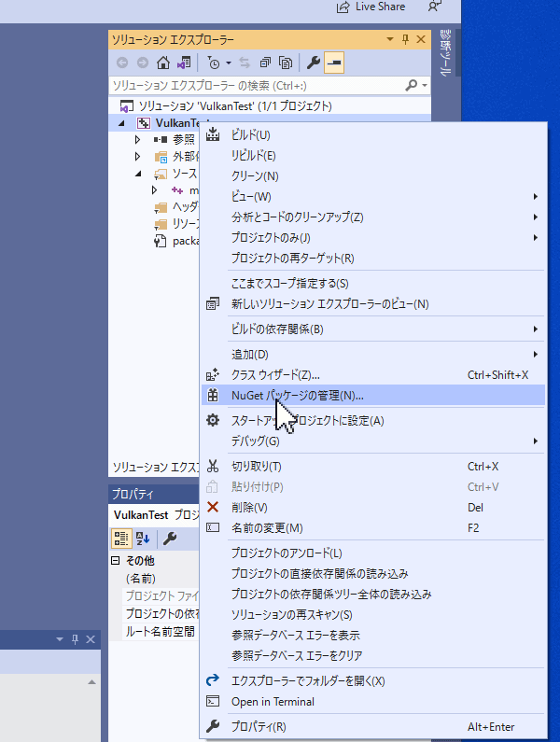Open ビルドの依存関係(B) submenu
The image size is (560, 742).
pyautogui.click(x=373, y=329)
